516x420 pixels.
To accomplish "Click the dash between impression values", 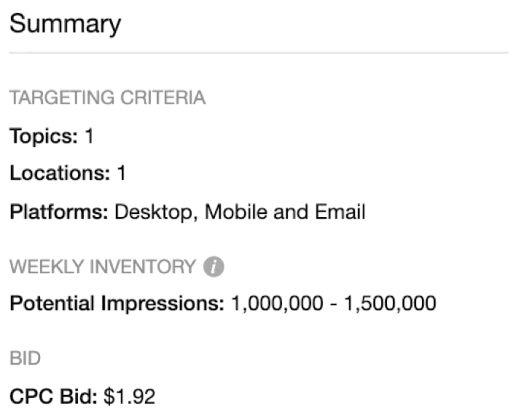I will pyautogui.click(x=334, y=304).
